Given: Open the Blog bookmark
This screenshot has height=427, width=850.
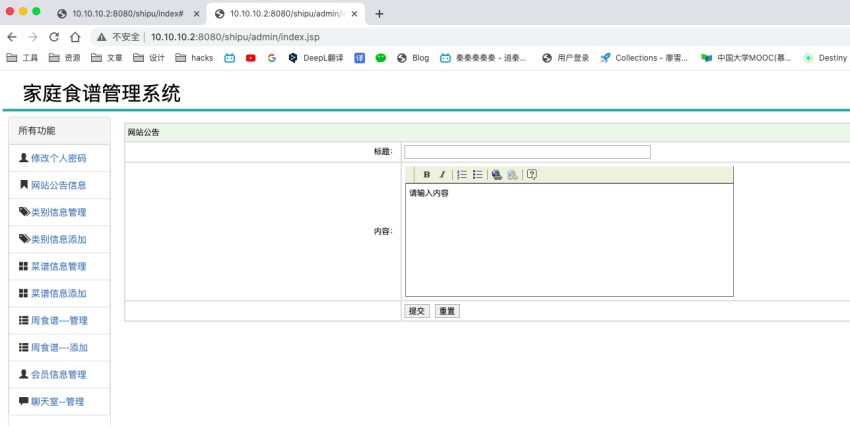Looking at the screenshot, I should click(413, 58).
